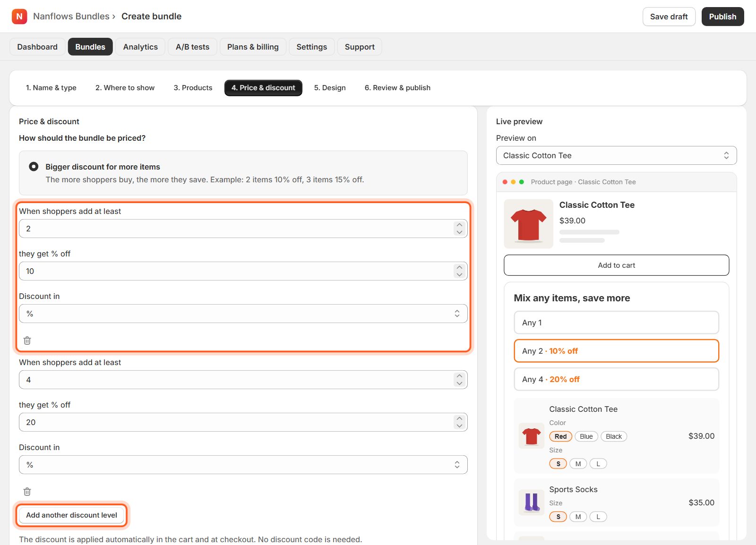Choose the Blue color option for Classic Cotton Tee
The image size is (756, 545).
click(x=586, y=436)
